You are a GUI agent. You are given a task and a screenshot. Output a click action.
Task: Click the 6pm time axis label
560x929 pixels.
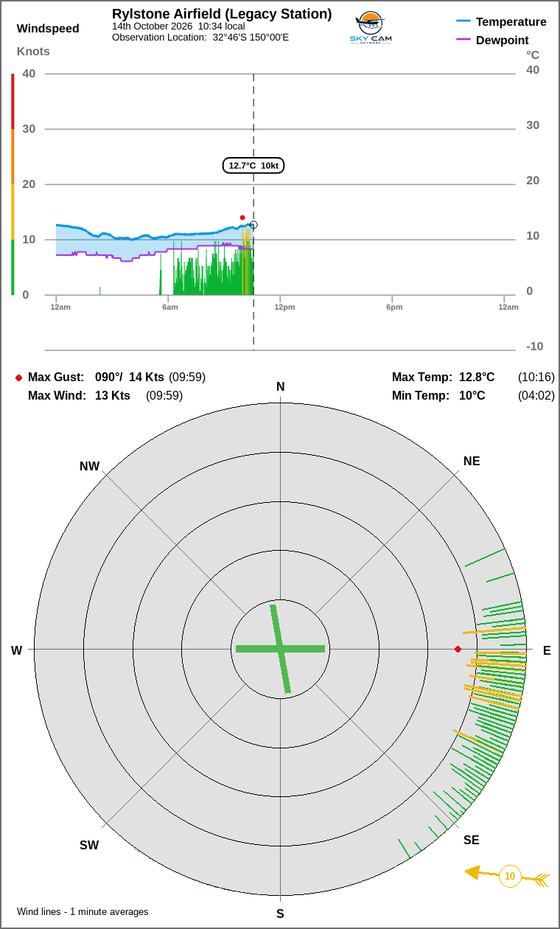pyautogui.click(x=394, y=307)
